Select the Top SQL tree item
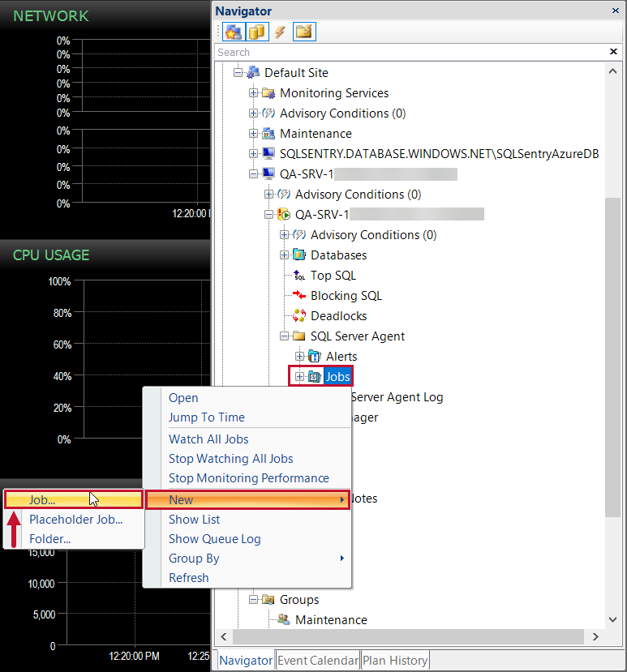Viewport: 627px width, 672px height. tap(333, 275)
